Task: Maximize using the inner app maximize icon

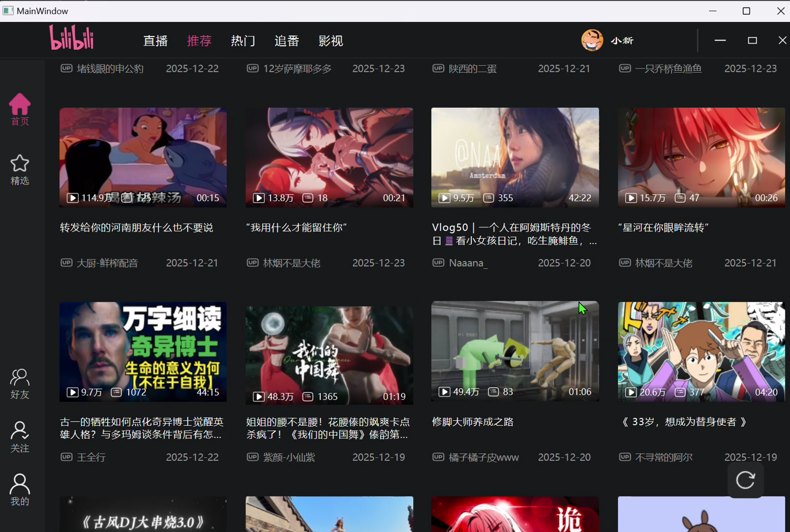Action: click(752, 40)
